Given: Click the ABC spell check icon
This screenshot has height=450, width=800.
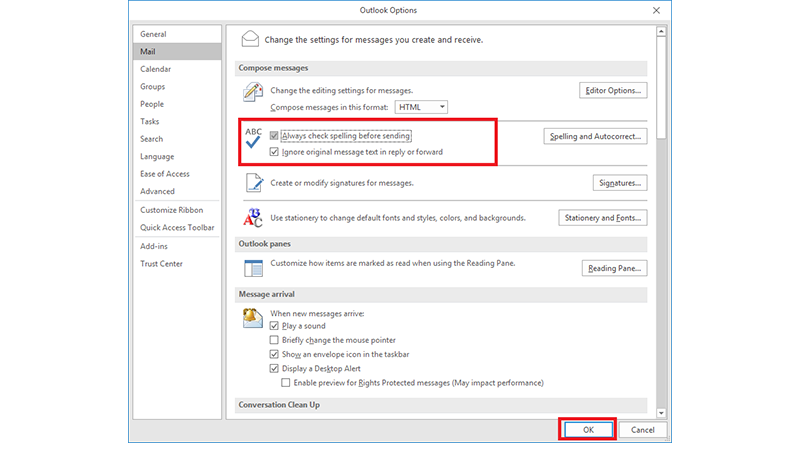Looking at the screenshot, I should [x=253, y=138].
